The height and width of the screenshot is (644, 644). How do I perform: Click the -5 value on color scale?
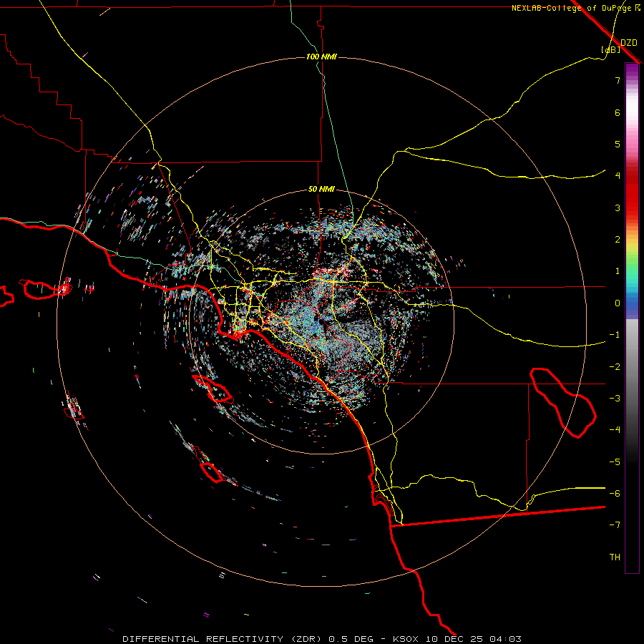[615, 462]
